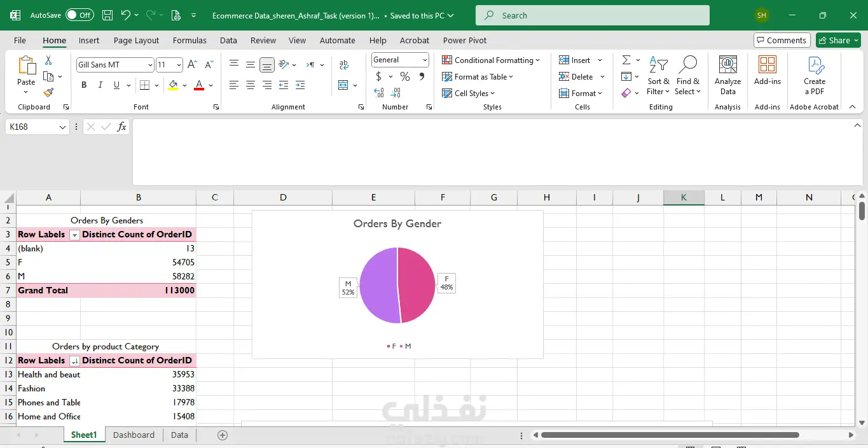Click the Format cells button

click(580, 93)
